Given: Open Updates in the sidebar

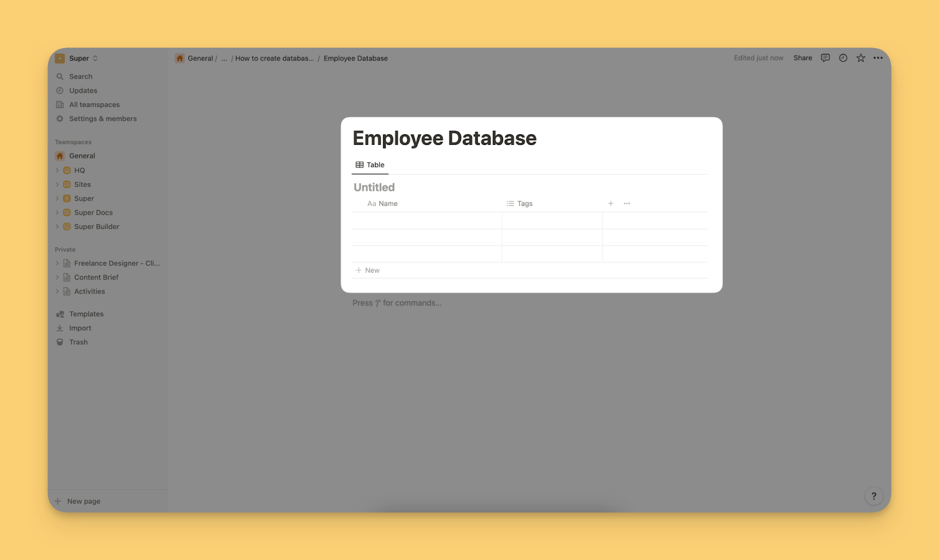Looking at the screenshot, I should tap(83, 91).
